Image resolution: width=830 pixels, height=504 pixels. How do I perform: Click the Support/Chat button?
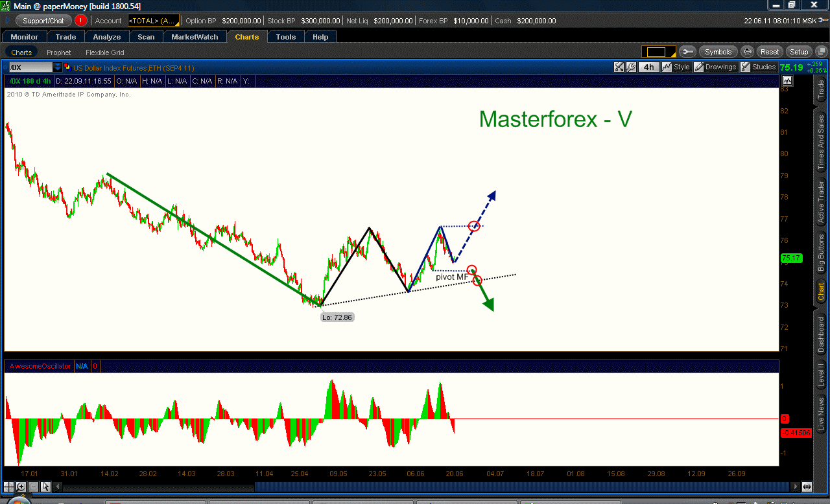[x=43, y=21]
